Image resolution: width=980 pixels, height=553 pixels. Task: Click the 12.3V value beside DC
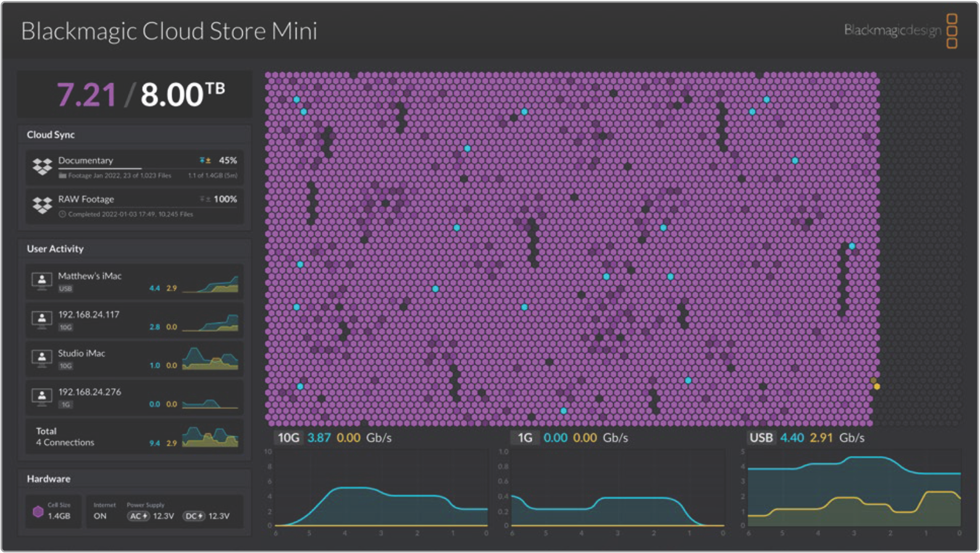point(219,516)
